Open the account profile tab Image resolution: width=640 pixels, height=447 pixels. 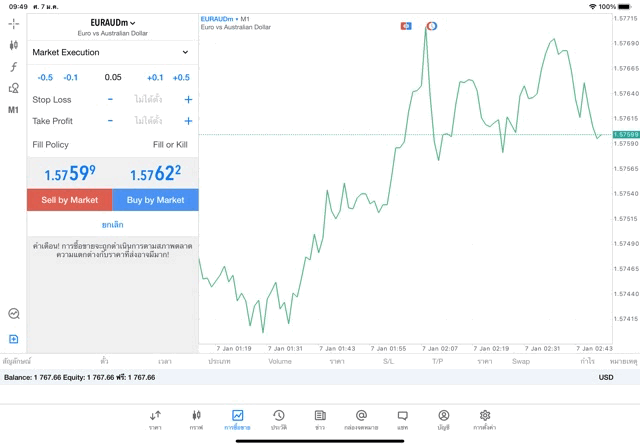[444, 420]
